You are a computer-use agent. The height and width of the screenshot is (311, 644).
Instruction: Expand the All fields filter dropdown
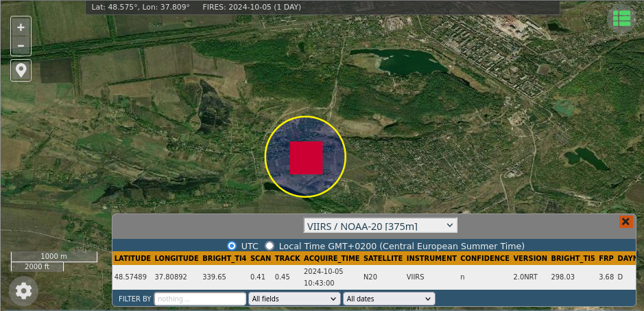click(295, 299)
